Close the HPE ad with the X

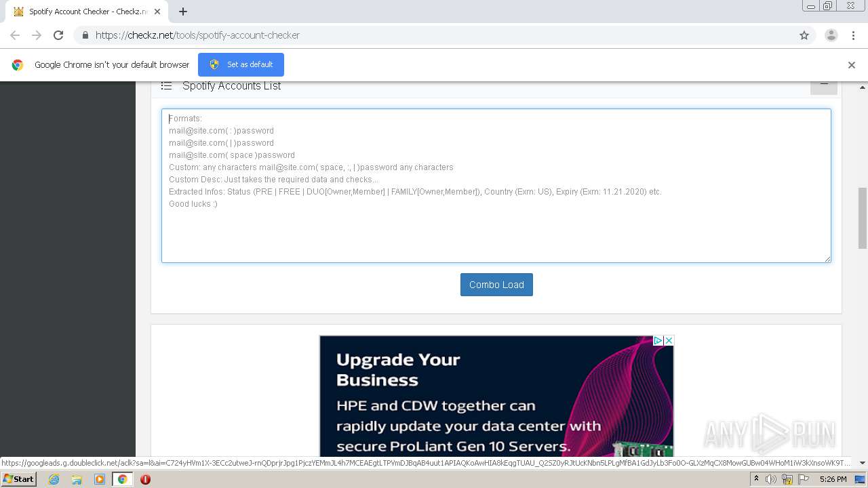click(x=669, y=340)
